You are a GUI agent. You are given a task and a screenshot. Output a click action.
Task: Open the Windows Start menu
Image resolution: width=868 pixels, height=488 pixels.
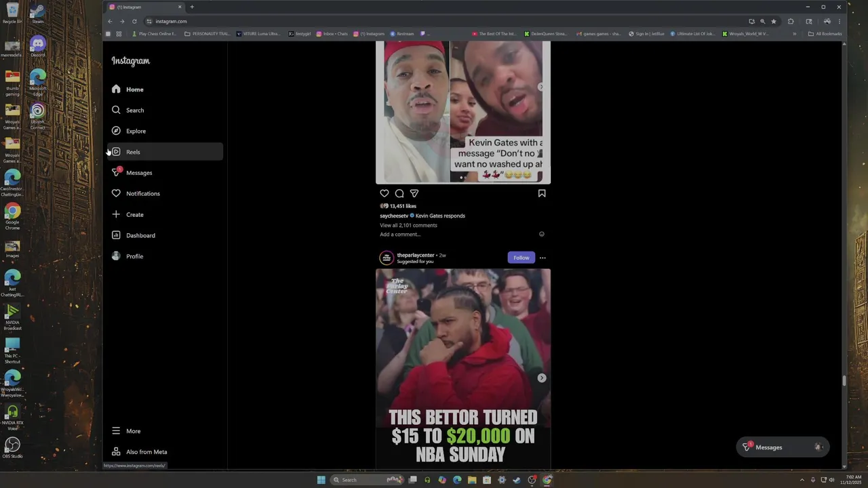pos(321,480)
